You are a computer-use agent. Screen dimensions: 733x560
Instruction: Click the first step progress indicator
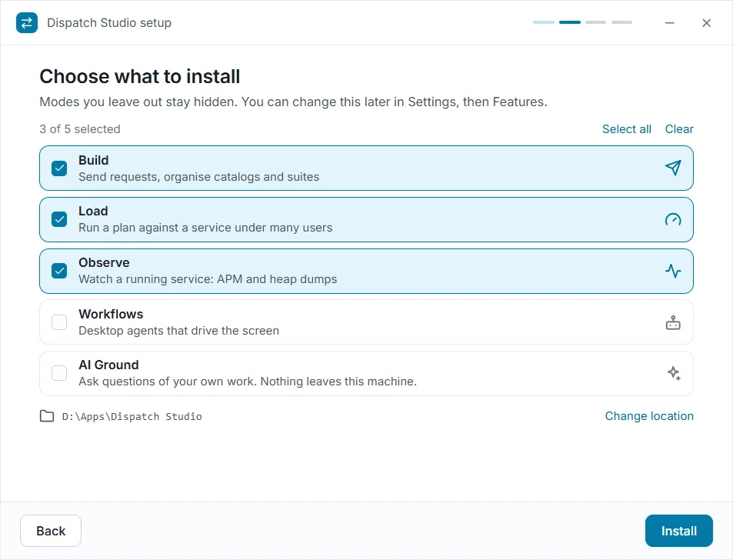pos(544,22)
